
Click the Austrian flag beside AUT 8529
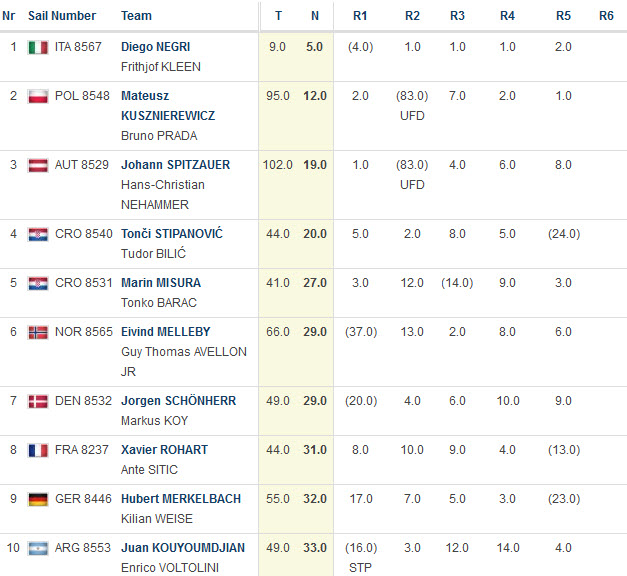pyautogui.click(x=38, y=165)
